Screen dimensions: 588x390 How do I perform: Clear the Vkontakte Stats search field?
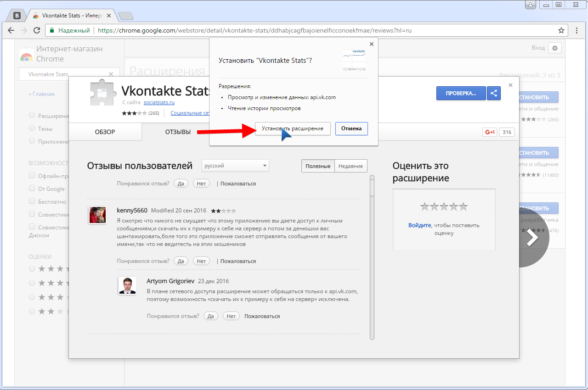tap(111, 74)
